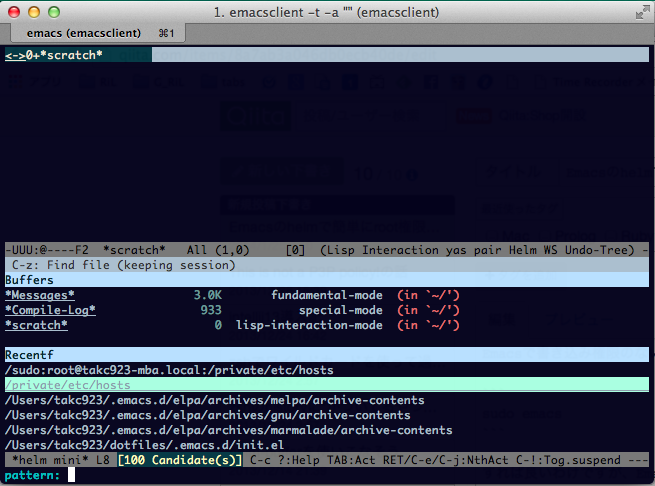
Task: Click the 'C-z: Find file (keeping session)' header line
Action: point(327,265)
